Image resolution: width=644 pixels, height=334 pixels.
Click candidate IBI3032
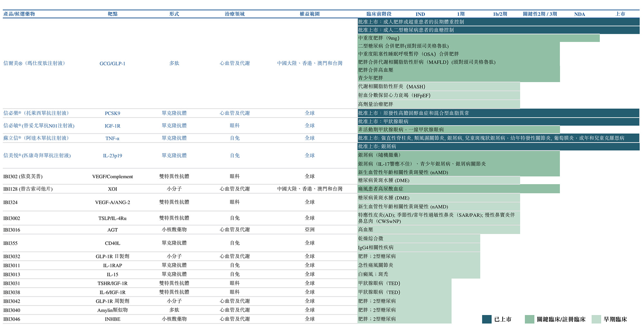click(x=12, y=257)
